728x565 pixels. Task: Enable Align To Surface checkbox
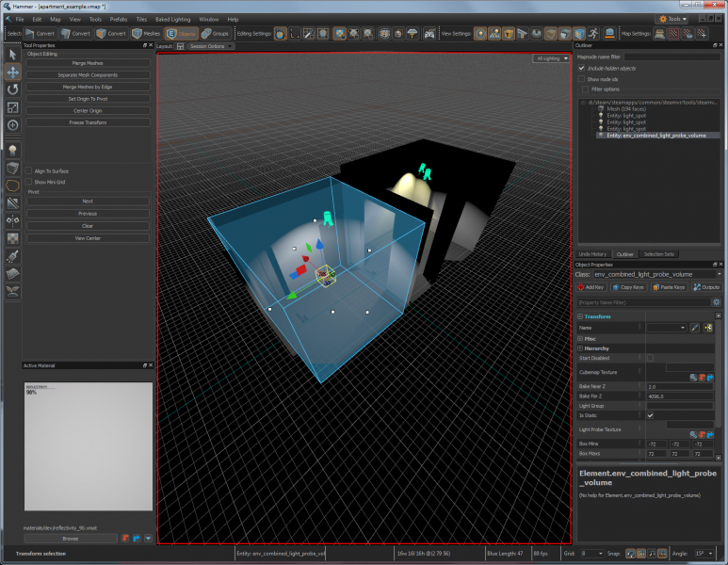(29, 170)
